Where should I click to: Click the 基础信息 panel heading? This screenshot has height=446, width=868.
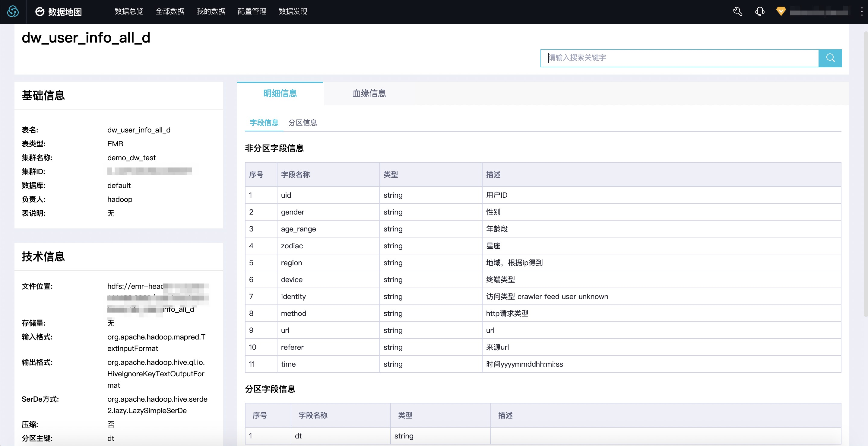click(x=43, y=95)
